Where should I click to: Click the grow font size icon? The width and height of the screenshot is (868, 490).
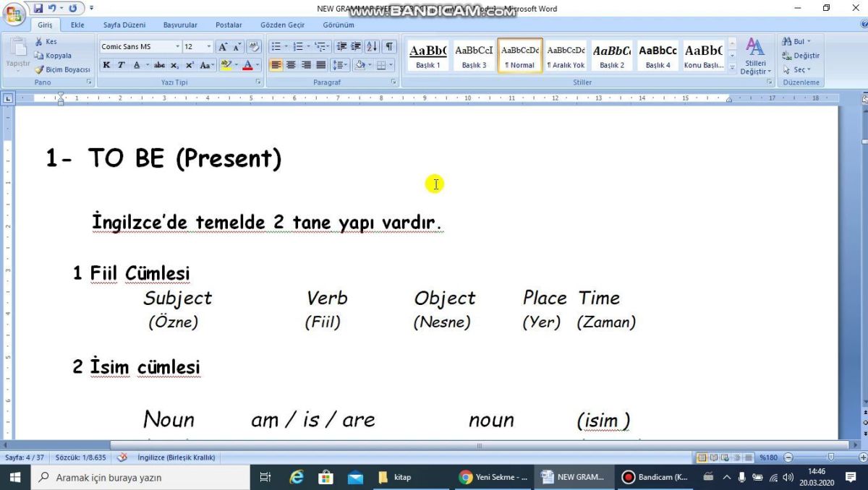pyautogui.click(x=223, y=47)
